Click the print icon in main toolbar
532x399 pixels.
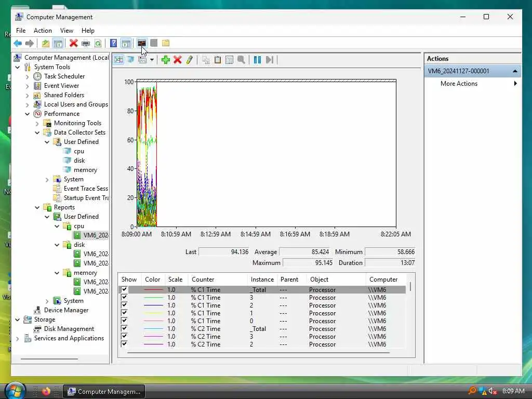(x=86, y=43)
